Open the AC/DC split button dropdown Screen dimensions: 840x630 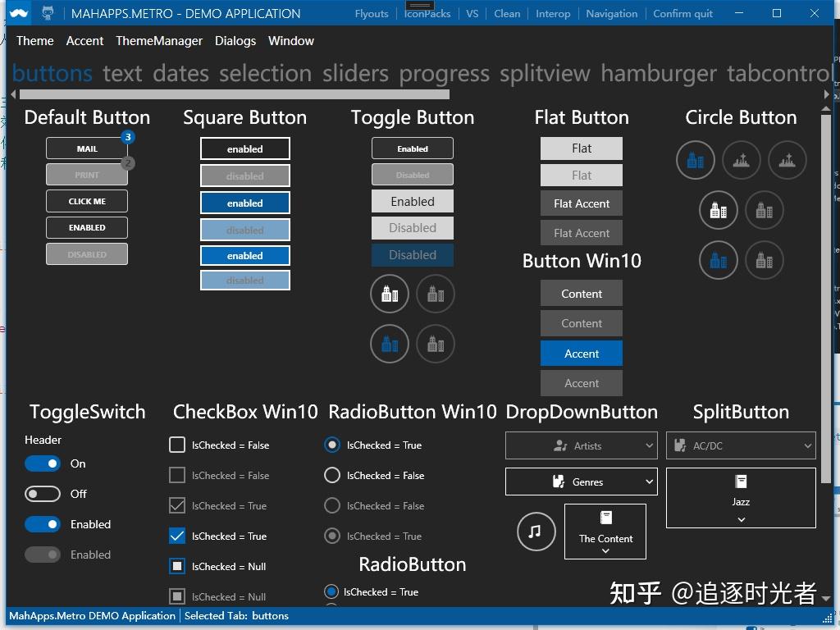[809, 445]
